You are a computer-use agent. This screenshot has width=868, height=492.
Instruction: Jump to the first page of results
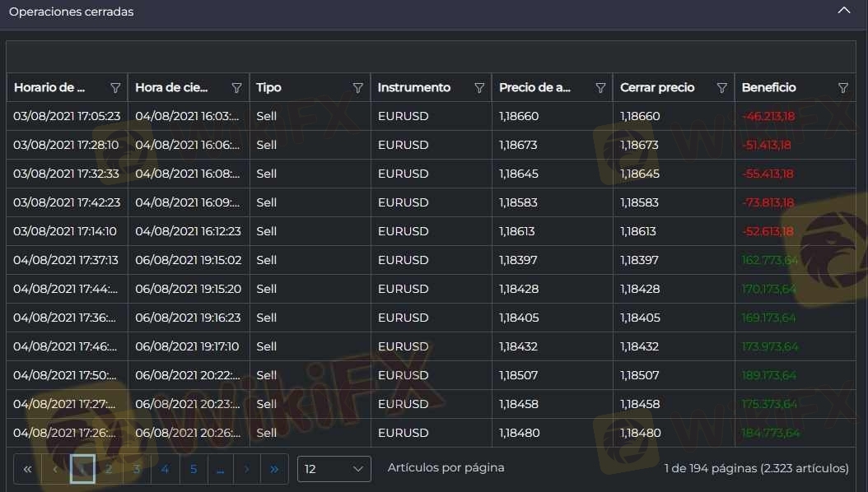point(27,469)
